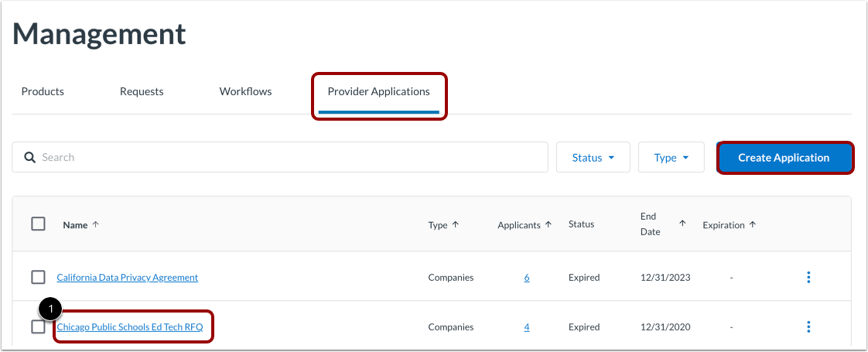Click the Expired status in the California row
Viewport: 868px width, 352px height.
(584, 278)
